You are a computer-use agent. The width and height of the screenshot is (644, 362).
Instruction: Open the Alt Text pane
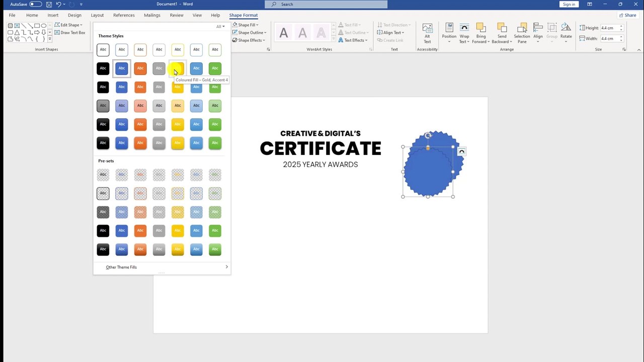coord(427,34)
